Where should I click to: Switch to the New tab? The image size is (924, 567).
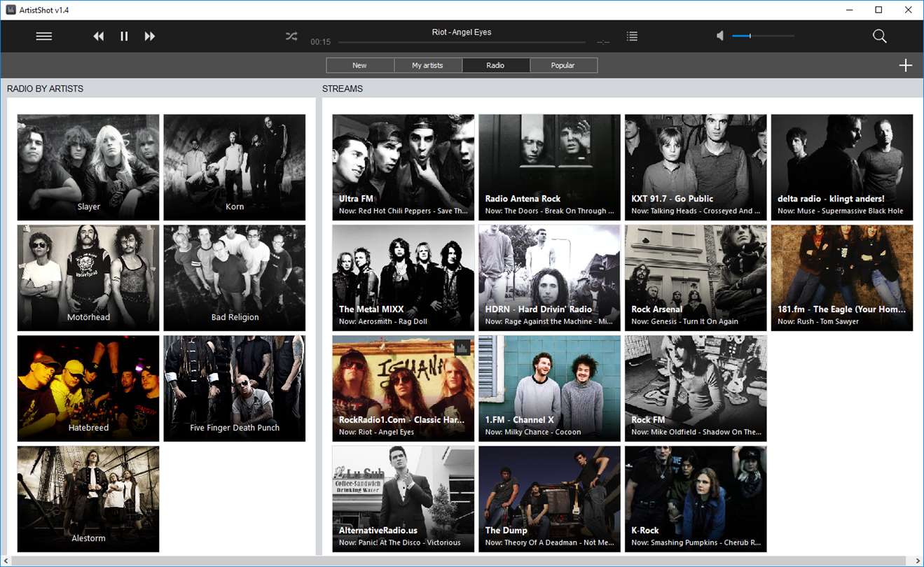point(360,65)
